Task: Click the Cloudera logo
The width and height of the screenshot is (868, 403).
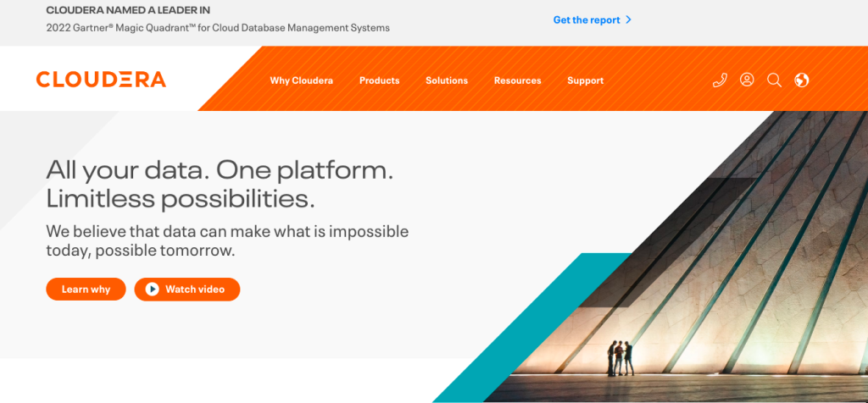Action: [x=101, y=79]
